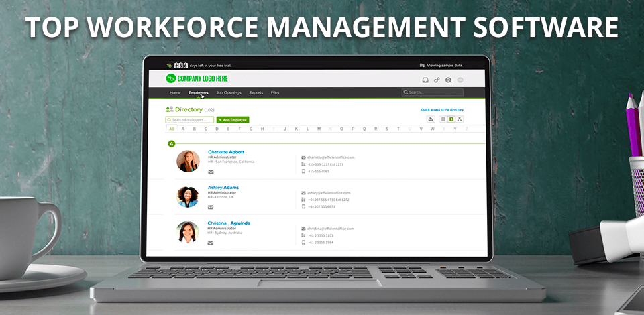Click mobile phone icon beside +44 207 555 6671
The height and width of the screenshot is (315, 644).
(x=303, y=206)
